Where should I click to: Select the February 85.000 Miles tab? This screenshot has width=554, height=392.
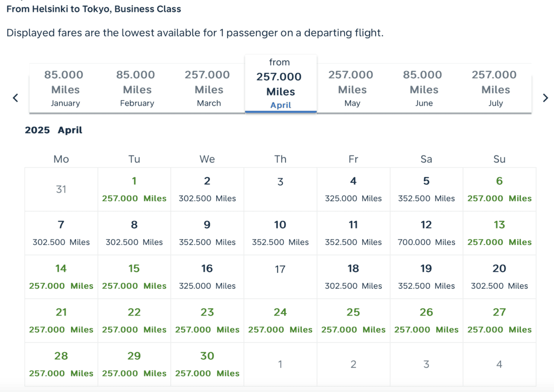(x=137, y=89)
